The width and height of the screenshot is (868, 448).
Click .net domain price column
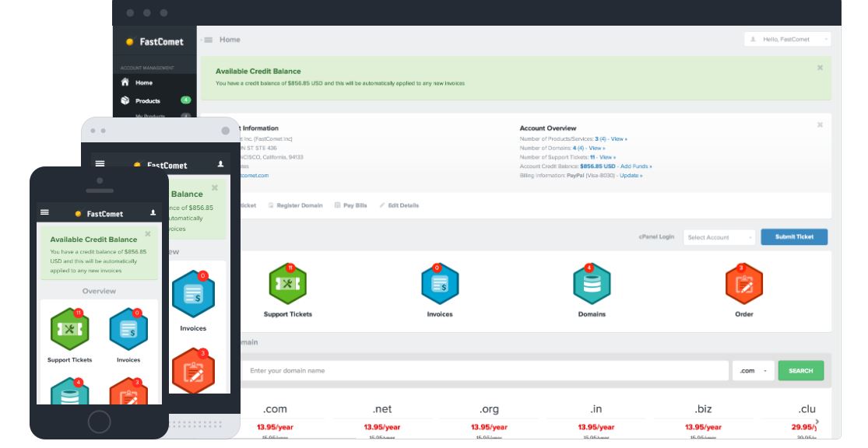pyautogui.click(x=382, y=420)
